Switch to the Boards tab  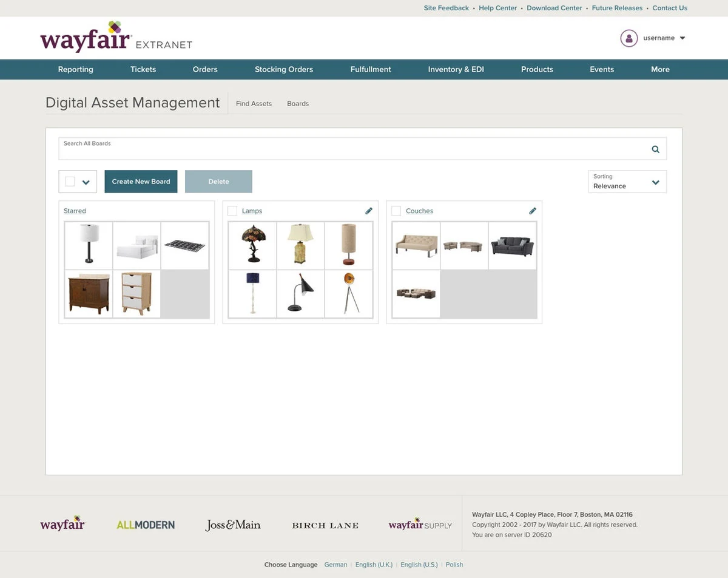[x=298, y=104]
